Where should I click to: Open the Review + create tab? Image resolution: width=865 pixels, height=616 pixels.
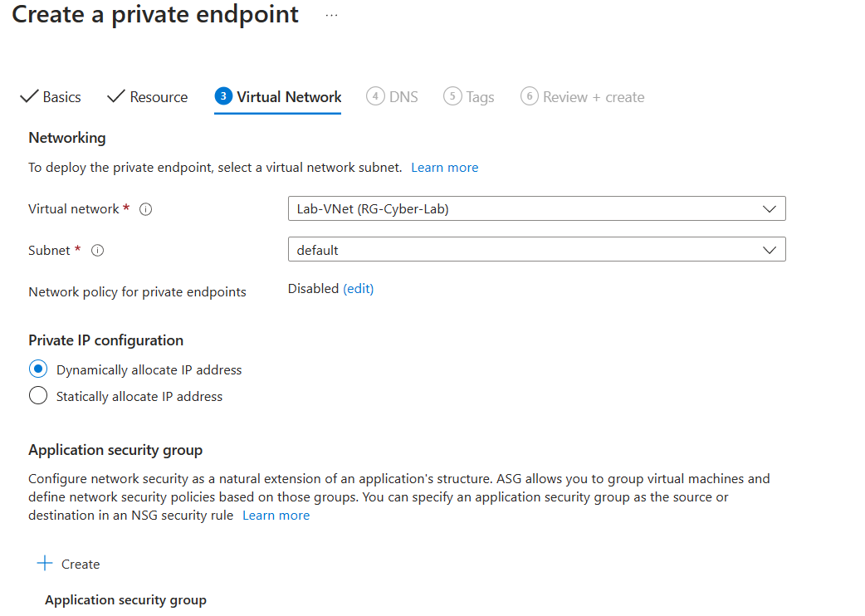click(x=582, y=96)
